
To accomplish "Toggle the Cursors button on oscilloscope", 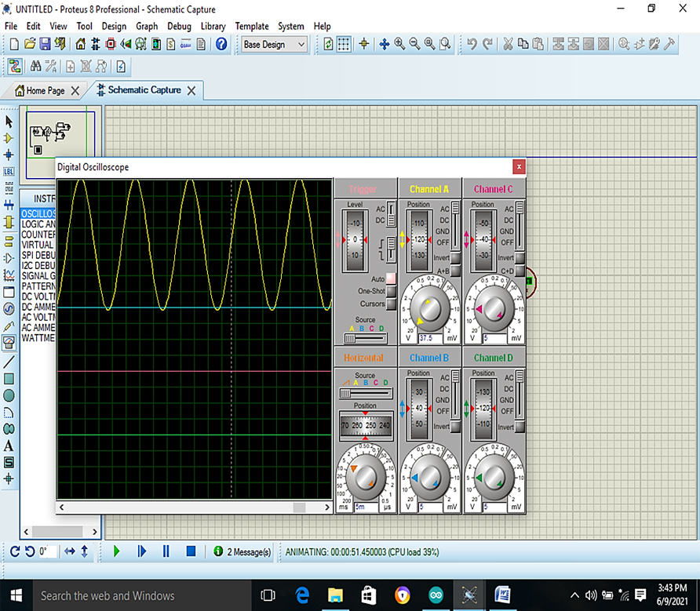I will [391, 304].
